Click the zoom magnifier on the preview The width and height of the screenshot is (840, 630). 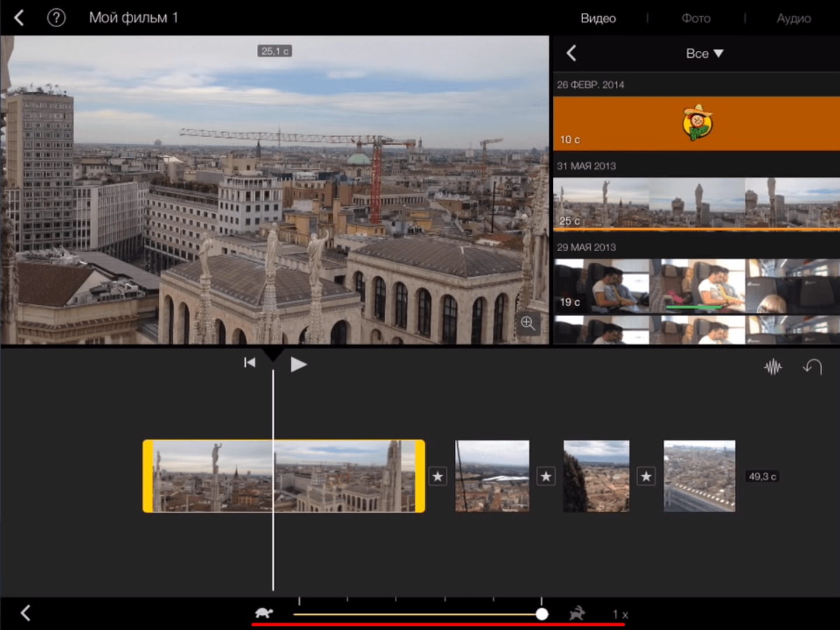point(528,323)
